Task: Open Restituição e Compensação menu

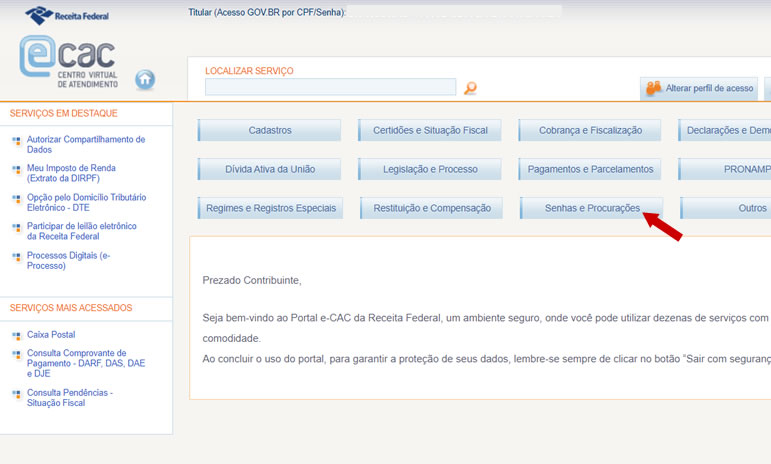Action: pos(432,208)
